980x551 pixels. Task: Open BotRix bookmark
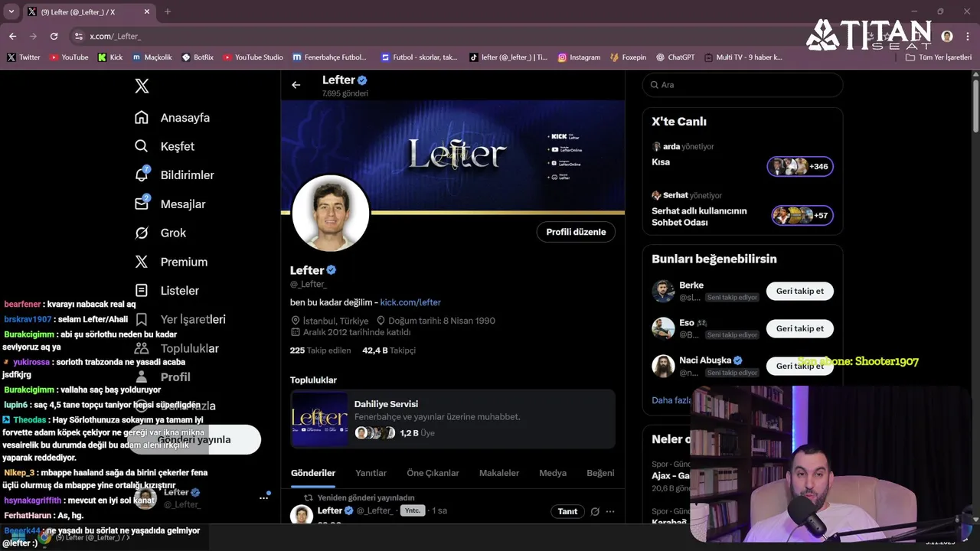tap(198, 57)
